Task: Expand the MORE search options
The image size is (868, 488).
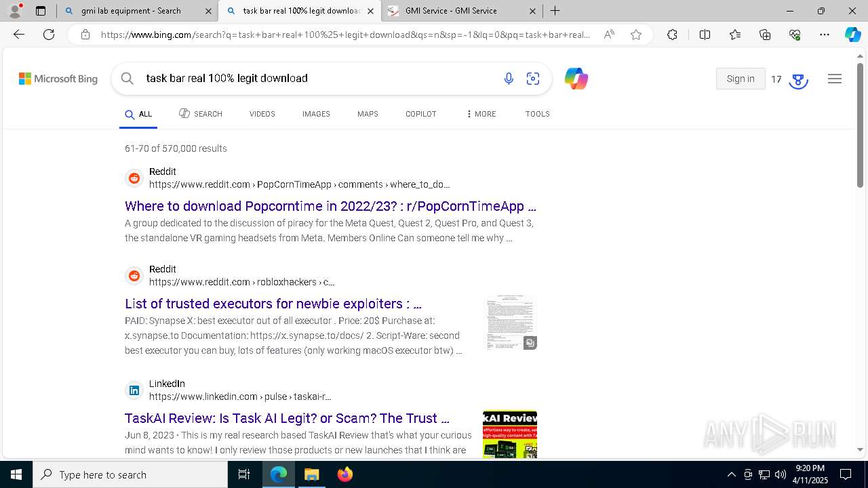Action: coord(481,114)
